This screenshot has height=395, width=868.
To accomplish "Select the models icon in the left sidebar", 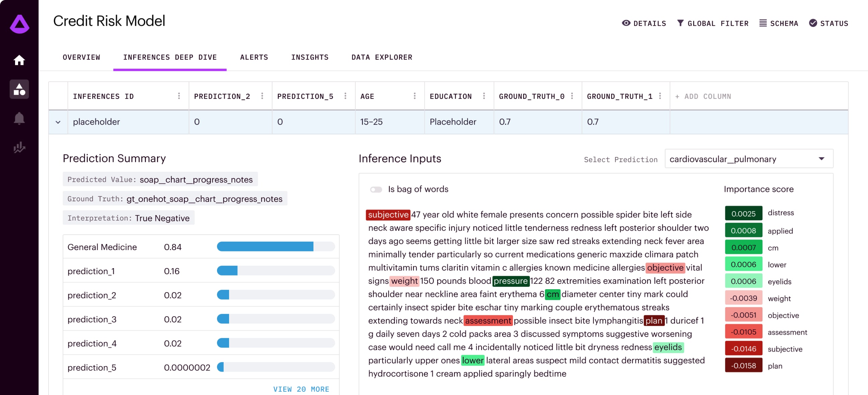I will click(x=19, y=89).
